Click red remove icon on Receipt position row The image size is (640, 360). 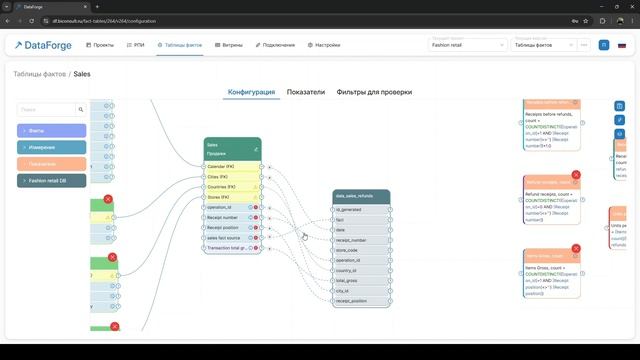click(x=256, y=228)
